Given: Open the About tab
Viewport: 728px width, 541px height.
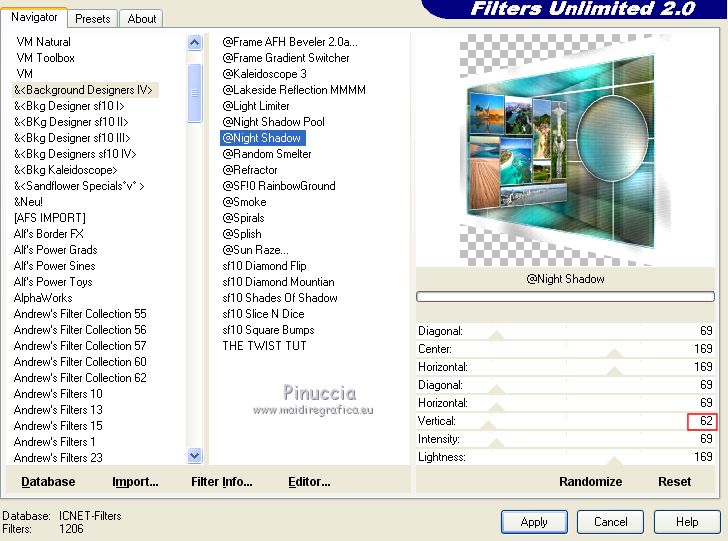Looking at the screenshot, I should [142, 18].
